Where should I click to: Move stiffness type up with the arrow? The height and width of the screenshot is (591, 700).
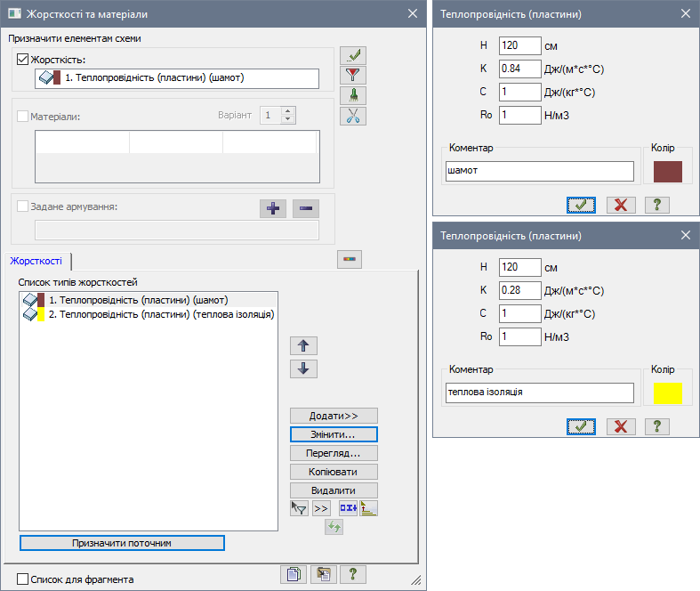click(303, 345)
